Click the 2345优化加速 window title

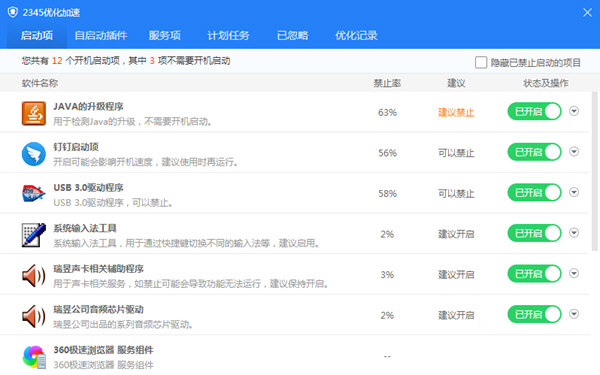tap(51, 13)
